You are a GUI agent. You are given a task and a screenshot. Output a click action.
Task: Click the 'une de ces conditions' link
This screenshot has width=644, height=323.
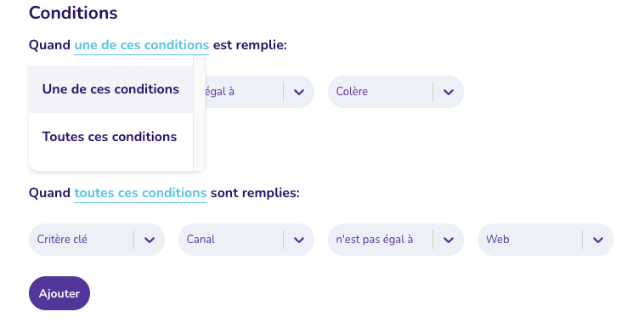point(142,45)
